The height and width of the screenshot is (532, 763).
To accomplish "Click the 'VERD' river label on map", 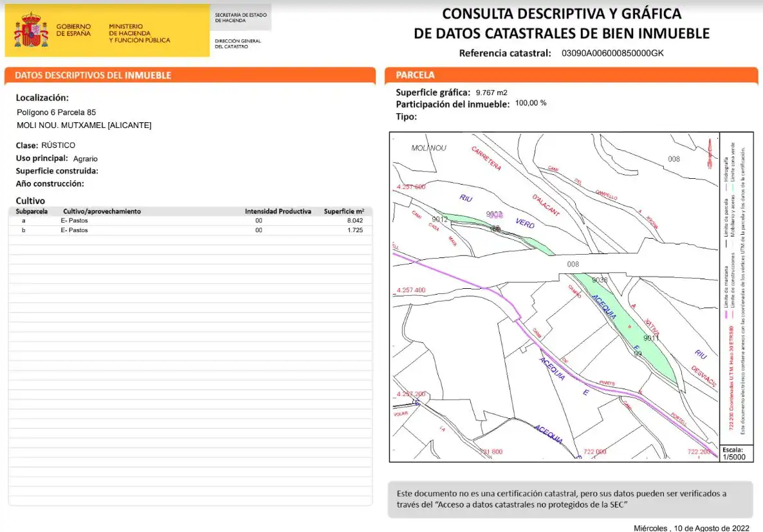I will [x=525, y=223].
